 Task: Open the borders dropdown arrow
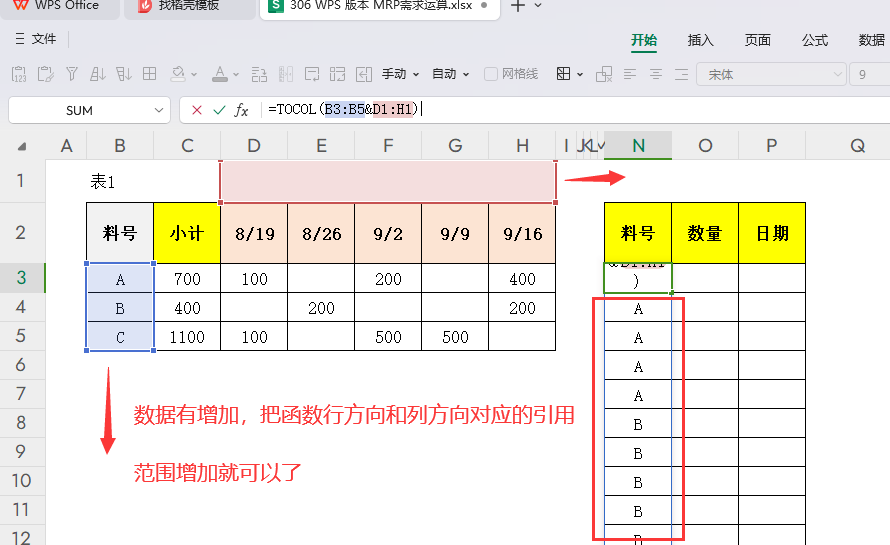580,74
